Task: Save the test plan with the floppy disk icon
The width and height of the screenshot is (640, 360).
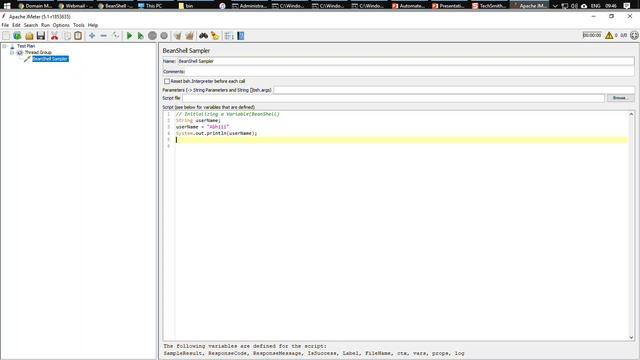Action: coord(40,36)
